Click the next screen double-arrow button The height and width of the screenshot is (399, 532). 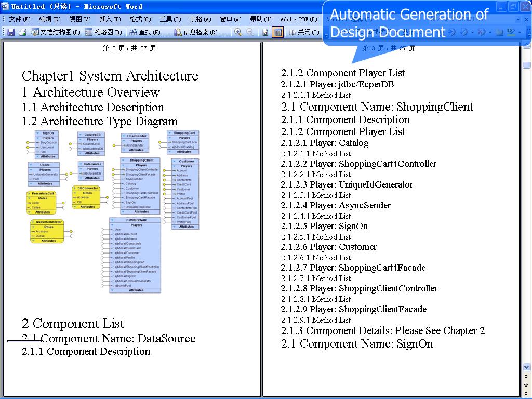pyautogui.click(x=526, y=393)
